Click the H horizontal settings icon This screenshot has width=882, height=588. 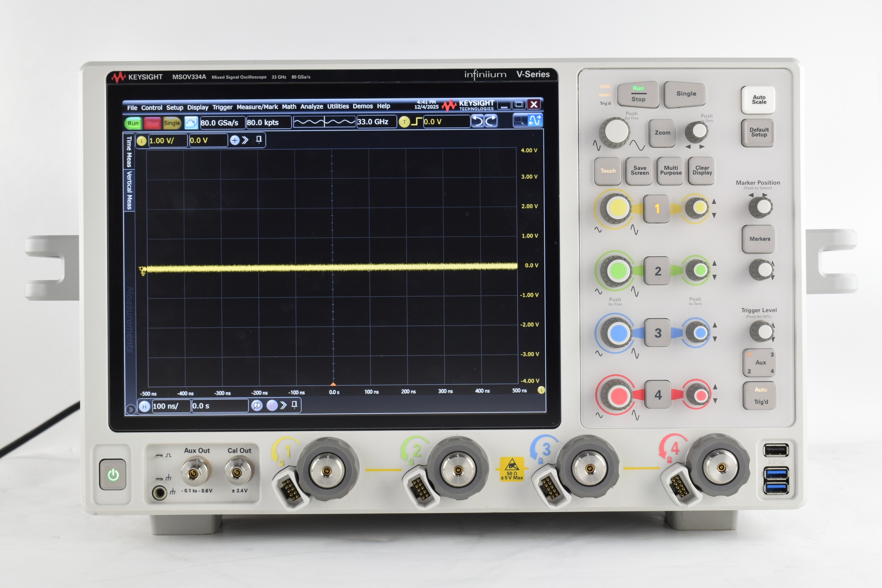click(x=145, y=406)
